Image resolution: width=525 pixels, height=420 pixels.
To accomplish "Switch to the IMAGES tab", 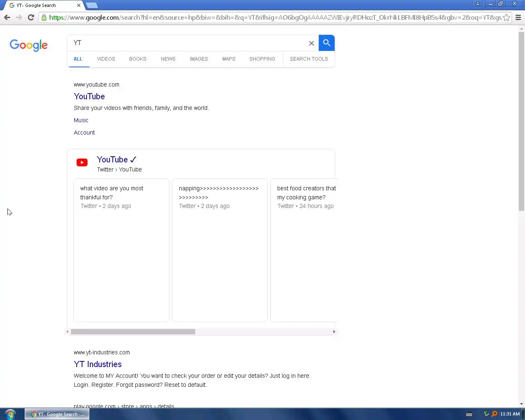I will [199, 59].
